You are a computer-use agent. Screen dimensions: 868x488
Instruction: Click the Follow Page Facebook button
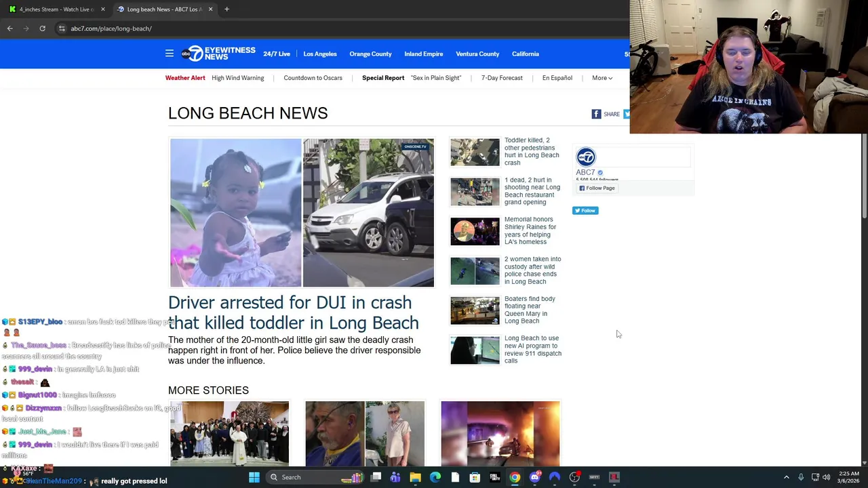[x=597, y=188]
